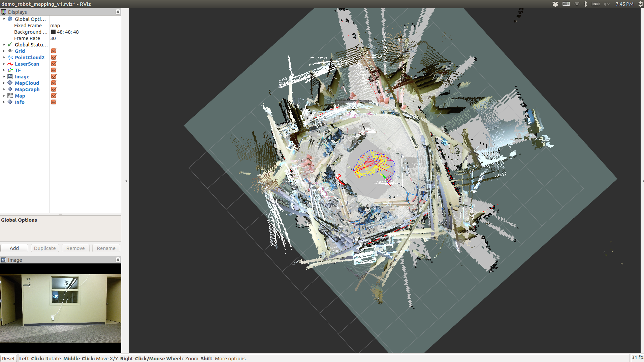The width and height of the screenshot is (644, 362).
Task: Select the PointCloud2 display icon
Action: click(10, 57)
